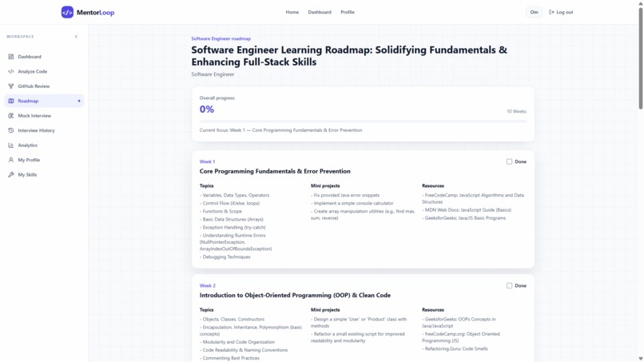Image resolution: width=644 pixels, height=362 pixels.
Task: Click the Roadmap map icon in sidebar
Action: pos(11,101)
